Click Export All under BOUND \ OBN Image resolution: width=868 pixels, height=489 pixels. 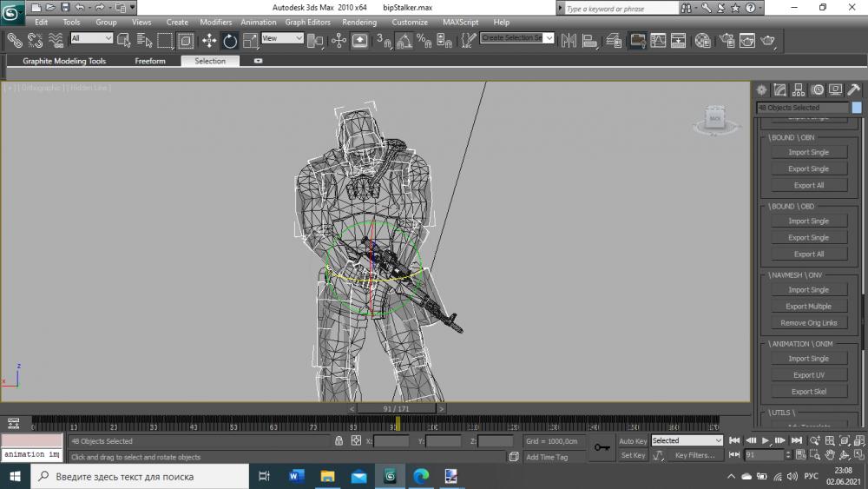point(809,185)
